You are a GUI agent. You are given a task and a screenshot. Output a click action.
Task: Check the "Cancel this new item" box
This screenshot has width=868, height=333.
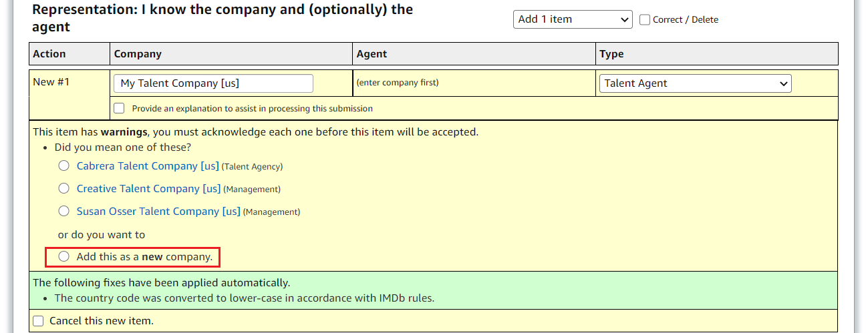pyautogui.click(x=39, y=321)
